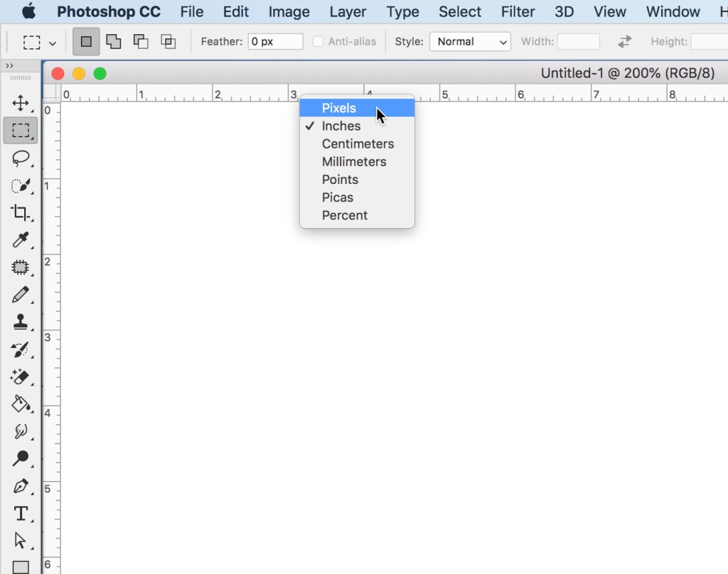Select the Zoom tool
728x574 pixels.
21,459
